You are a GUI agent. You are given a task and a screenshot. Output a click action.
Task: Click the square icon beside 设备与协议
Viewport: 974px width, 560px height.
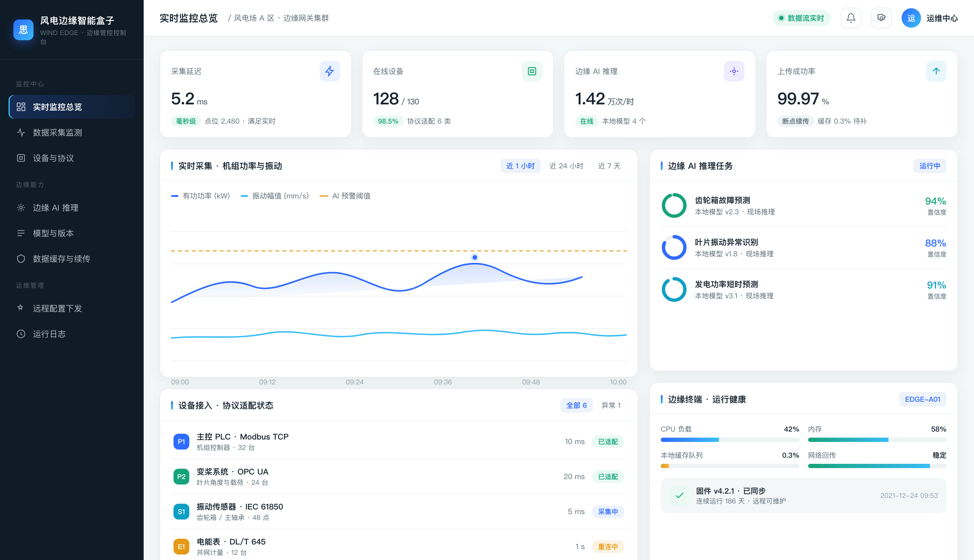(21, 158)
